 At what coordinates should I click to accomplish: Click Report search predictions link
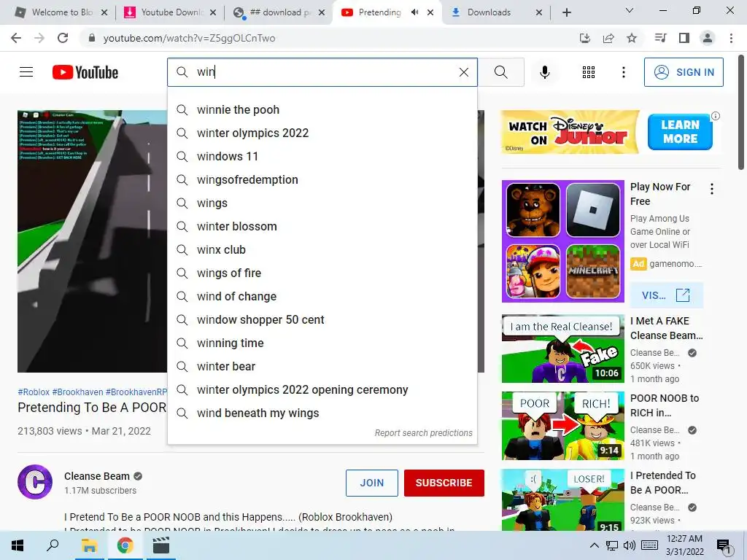point(423,433)
